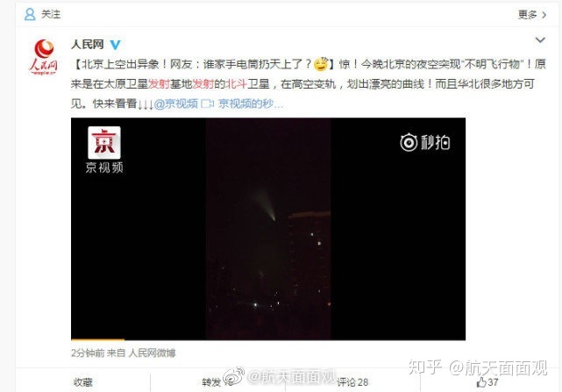Screen dimensions: 562x392
Task: Open @京视频 mention link
Action: [176, 103]
